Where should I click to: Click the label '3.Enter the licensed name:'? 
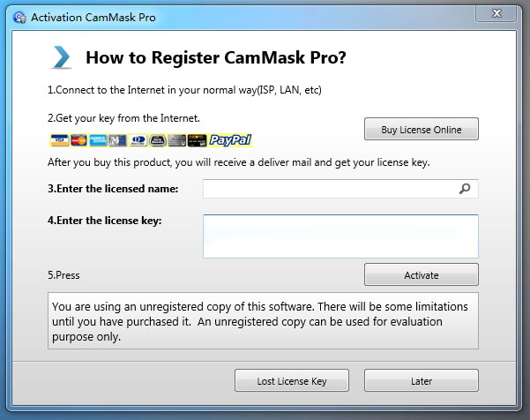[113, 189]
